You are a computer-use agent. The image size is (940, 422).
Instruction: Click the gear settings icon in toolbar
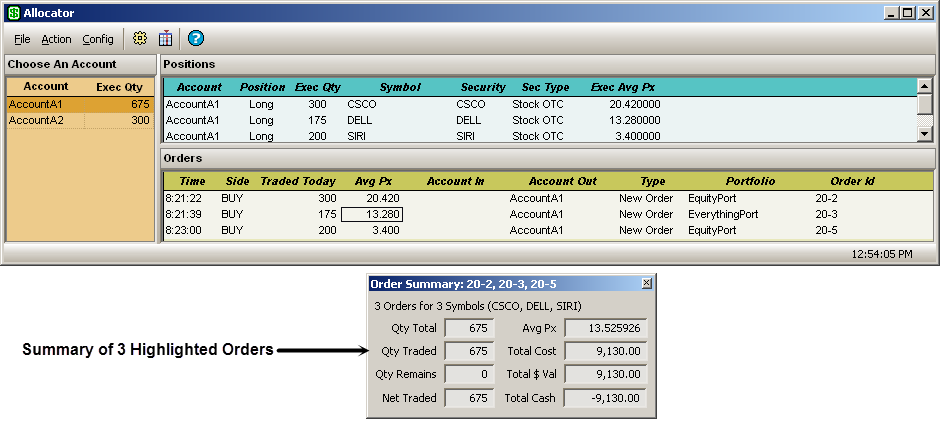click(x=140, y=39)
